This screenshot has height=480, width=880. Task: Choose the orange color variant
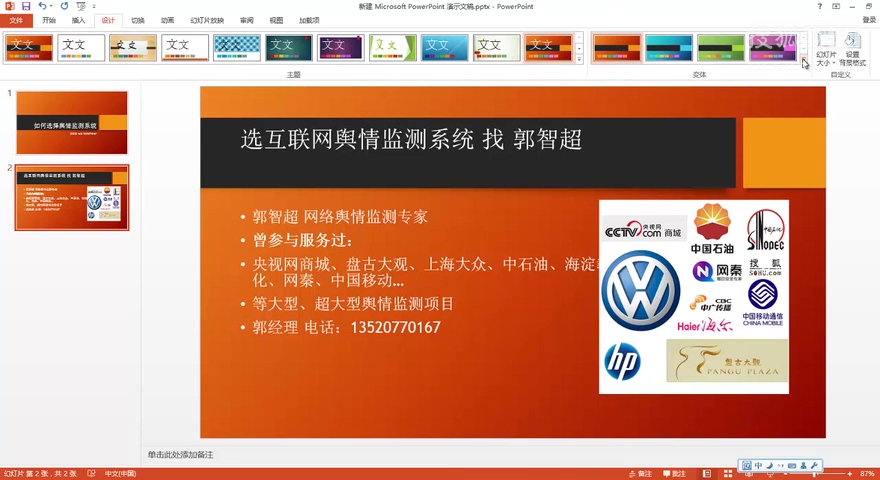tap(617, 48)
